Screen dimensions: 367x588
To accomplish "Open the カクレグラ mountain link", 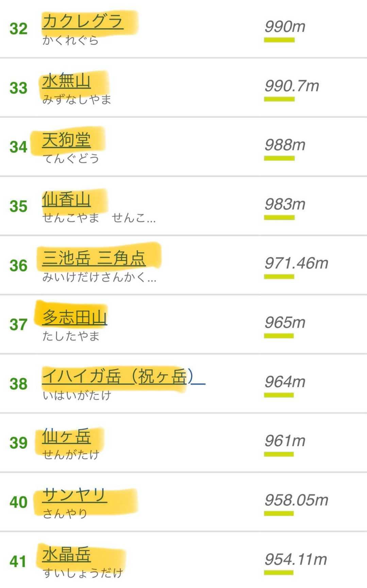I will (83, 22).
